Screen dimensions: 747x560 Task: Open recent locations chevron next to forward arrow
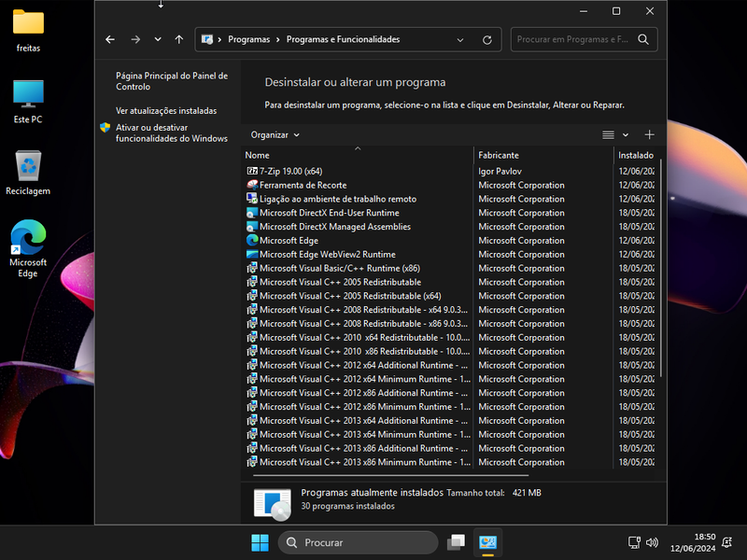(158, 39)
